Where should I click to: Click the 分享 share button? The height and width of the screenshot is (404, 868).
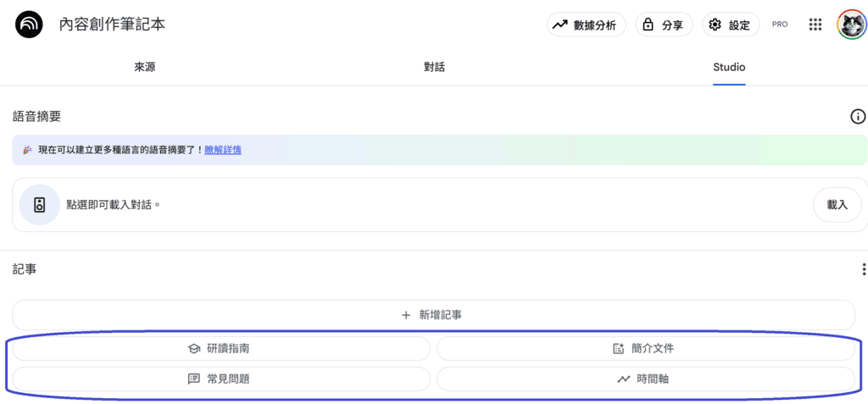664,25
